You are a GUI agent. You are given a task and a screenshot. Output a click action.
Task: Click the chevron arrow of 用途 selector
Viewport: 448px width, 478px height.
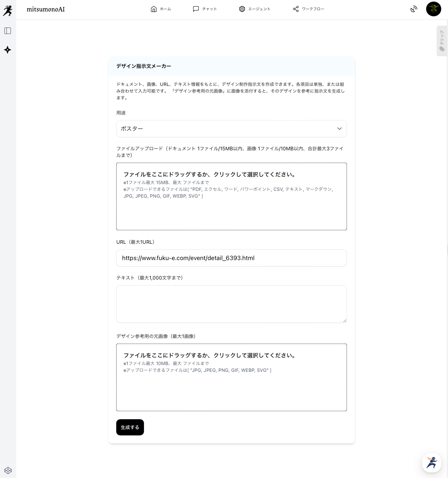tap(339, 129)
